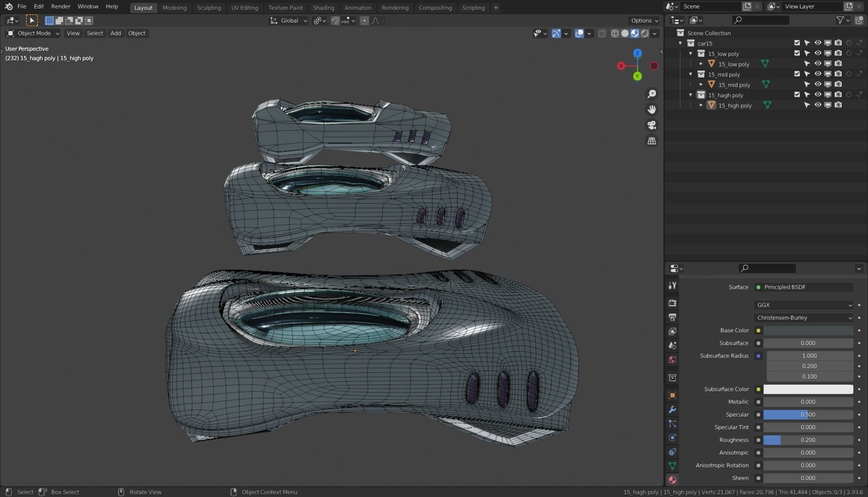The height and width of the screenshot is (497, 868).
Task: Toggle snapping magnet in viewport header
Action: pos(335,21)
